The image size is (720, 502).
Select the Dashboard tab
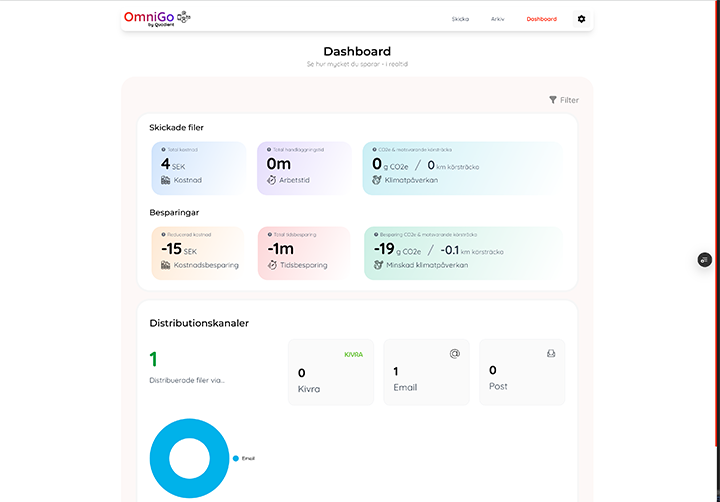541,19
